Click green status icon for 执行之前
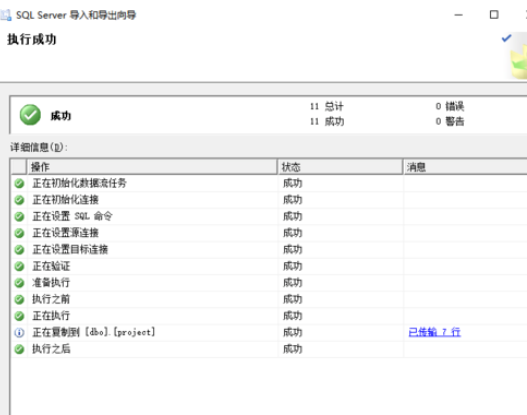Image resolution: width=527 pixels, height=415 pixels. tap(19, 299)
